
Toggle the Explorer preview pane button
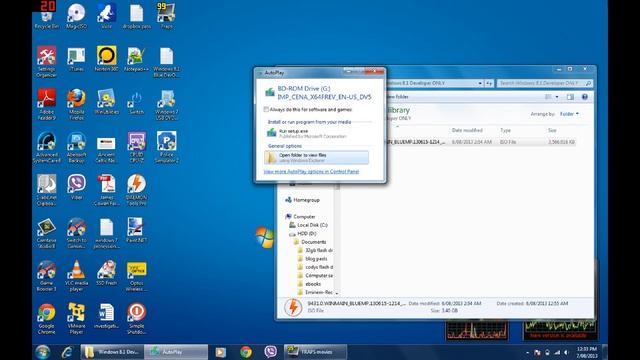(570, 97)
